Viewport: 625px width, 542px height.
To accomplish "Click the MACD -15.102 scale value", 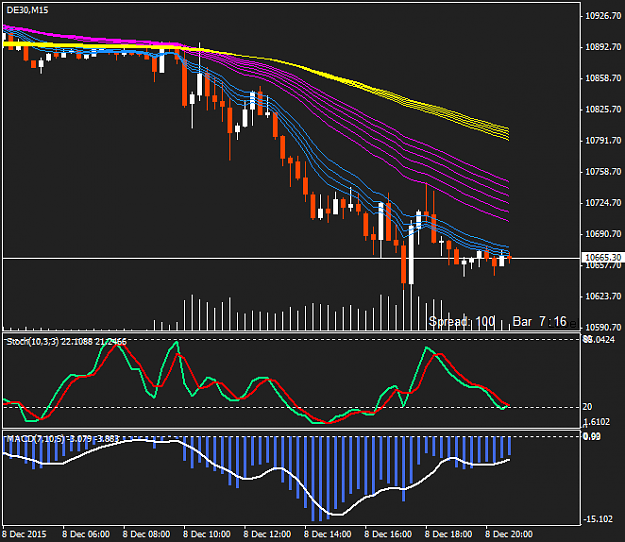I will coord(597,519).
